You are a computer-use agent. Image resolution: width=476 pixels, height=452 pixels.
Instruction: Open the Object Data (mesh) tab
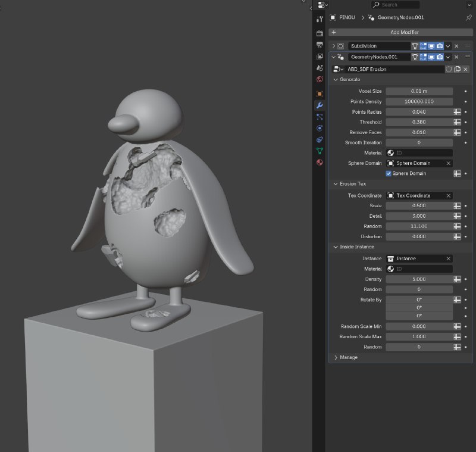320,151
